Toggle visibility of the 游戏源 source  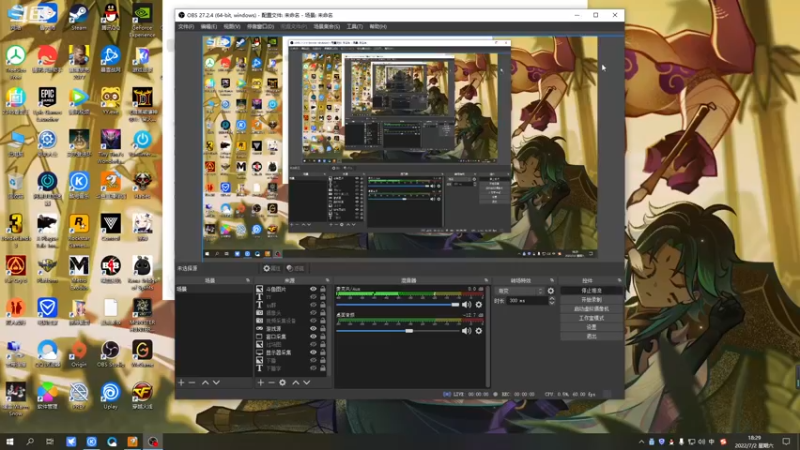[x=313, y=329]
